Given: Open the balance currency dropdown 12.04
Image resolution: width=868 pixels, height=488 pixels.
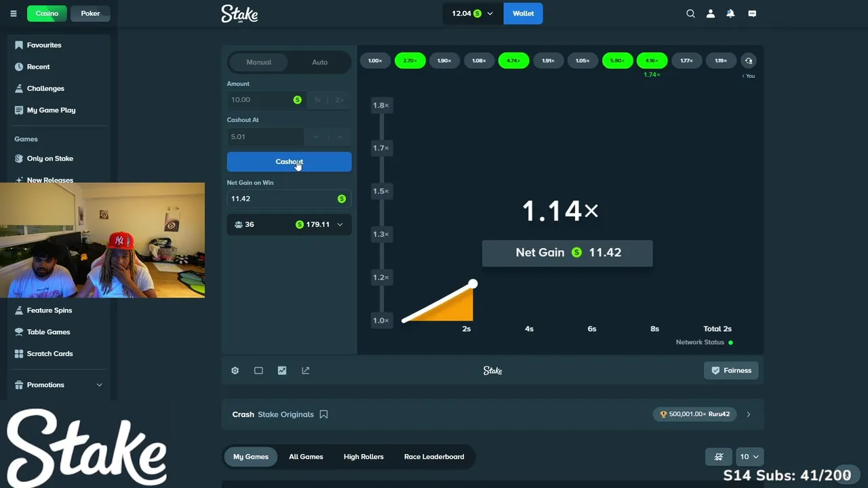Looking at the screenshot, I should click(473, 14).
